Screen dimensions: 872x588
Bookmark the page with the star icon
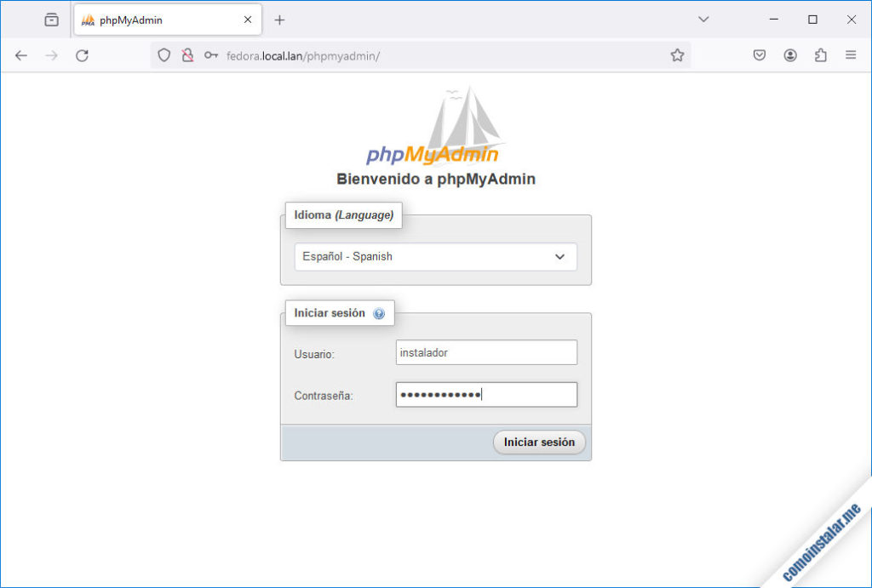tap(677, 54)
